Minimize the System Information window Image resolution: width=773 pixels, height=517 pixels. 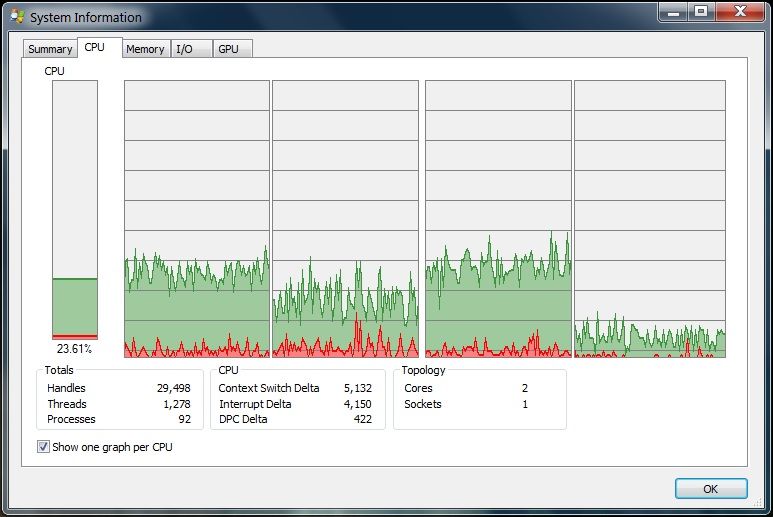673,12
